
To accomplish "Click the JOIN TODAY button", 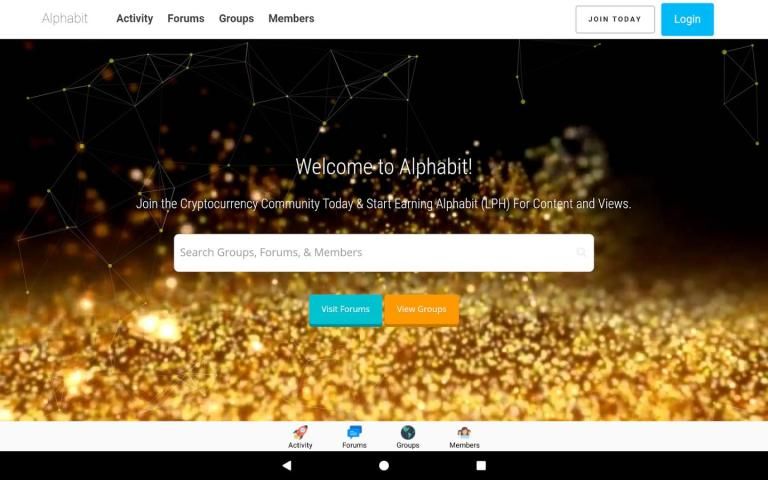I will [x=615, y=20].
